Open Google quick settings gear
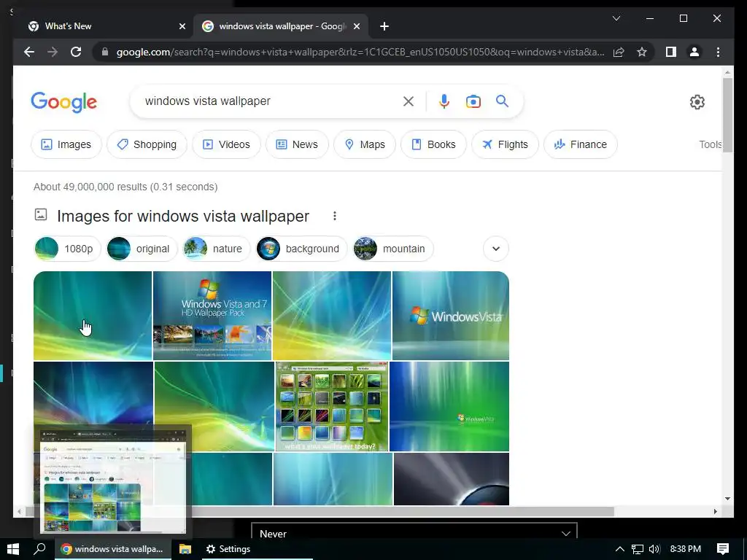Screen dimensions: 747x560 pyautogui.click(x=697, y=102)
